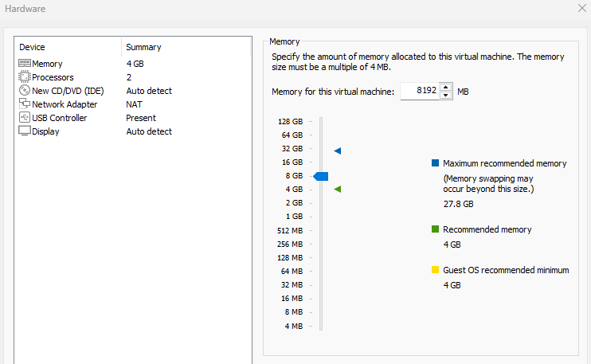591x364 pixels.
Task: Click the Device column header
Action: [x=32, y=47]
